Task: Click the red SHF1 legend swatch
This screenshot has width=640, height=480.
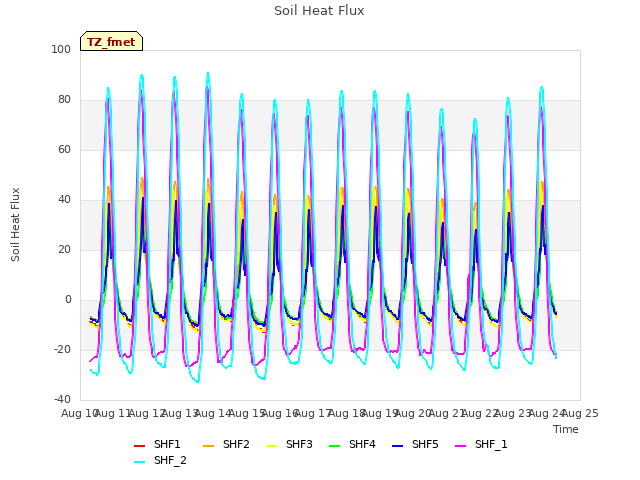Action: pyautogui.click(x=140, y=446)
